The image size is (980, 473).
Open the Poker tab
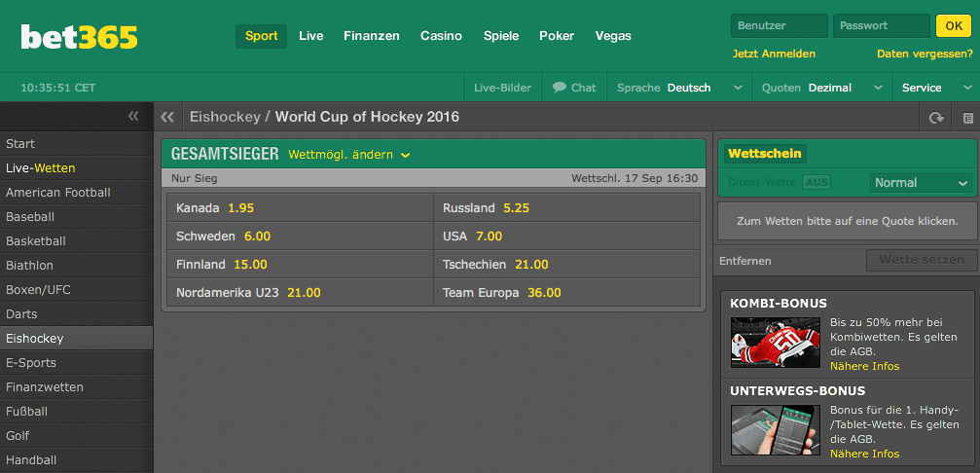pos(557,36)
